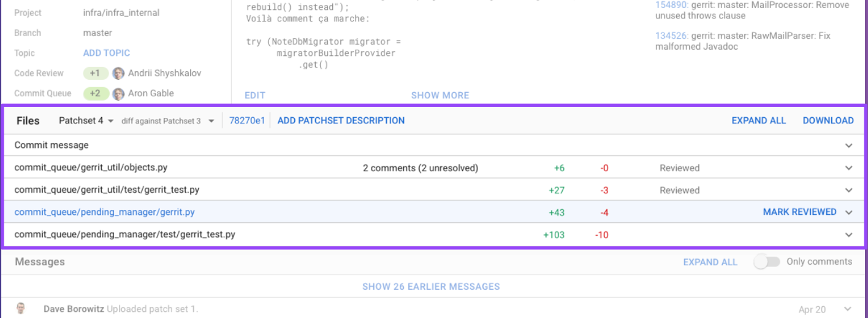Click Expand All in the Files header

click(758, 121)
